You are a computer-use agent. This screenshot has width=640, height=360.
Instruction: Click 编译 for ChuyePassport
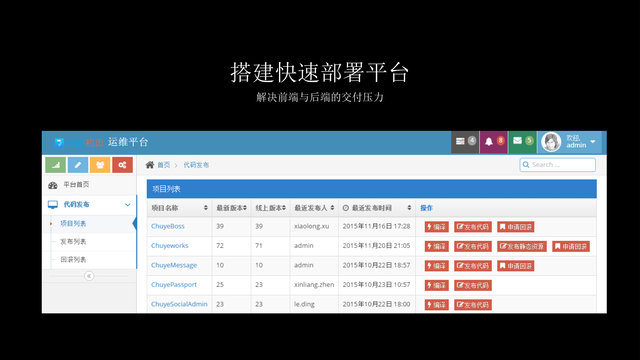(x=436, y=285)
